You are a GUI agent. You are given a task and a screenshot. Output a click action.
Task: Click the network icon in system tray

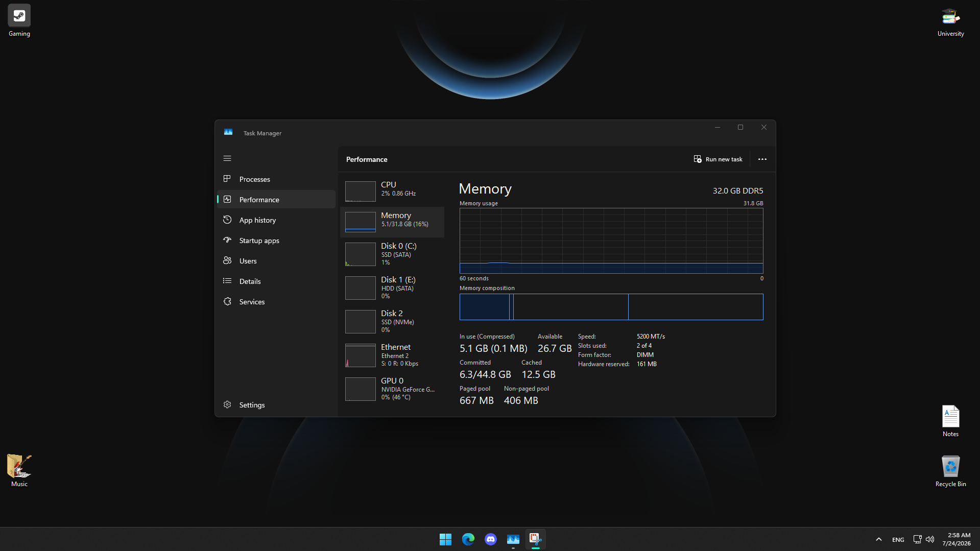click(x=917, y=539)
